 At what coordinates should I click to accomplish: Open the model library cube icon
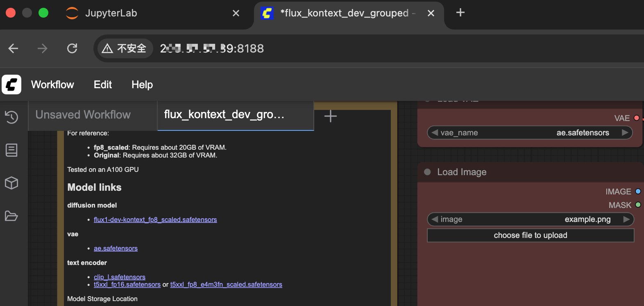pyautogui.click(x=11, y=183)
